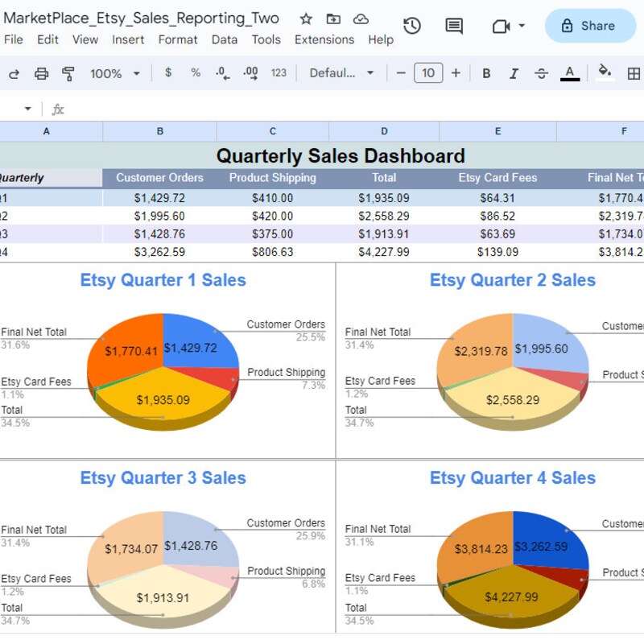Select column A header
644x644 pixels.
point(51,131)
